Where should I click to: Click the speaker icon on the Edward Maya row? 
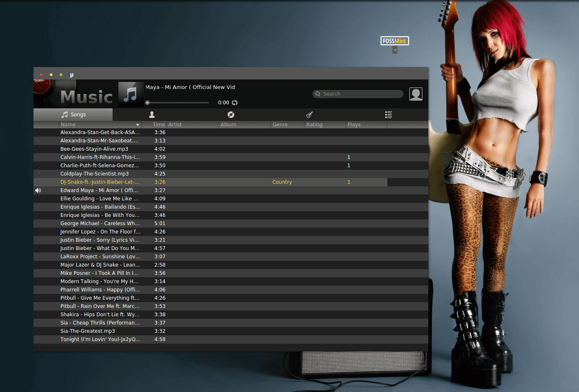click(x=38, y=190)
